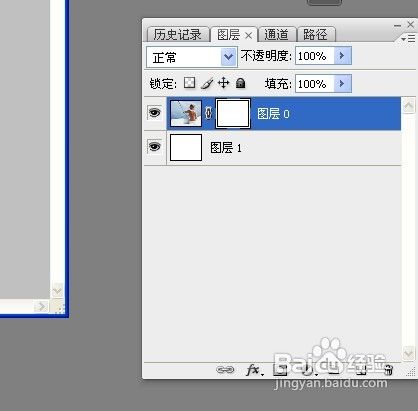Select the 图层 0 image thumbnail
This screenshot has width=418, height=411.
(186, 114)
